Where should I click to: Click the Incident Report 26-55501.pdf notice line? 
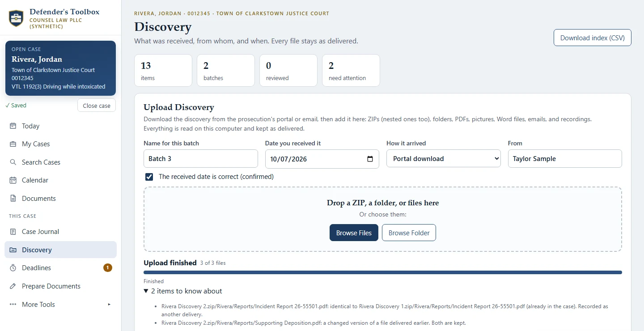click(385, 310)
